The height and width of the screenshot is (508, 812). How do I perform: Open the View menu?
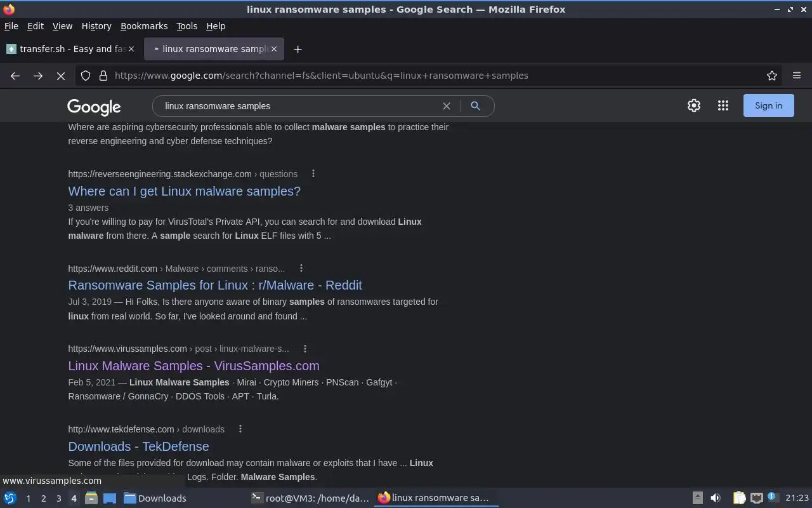62,26
